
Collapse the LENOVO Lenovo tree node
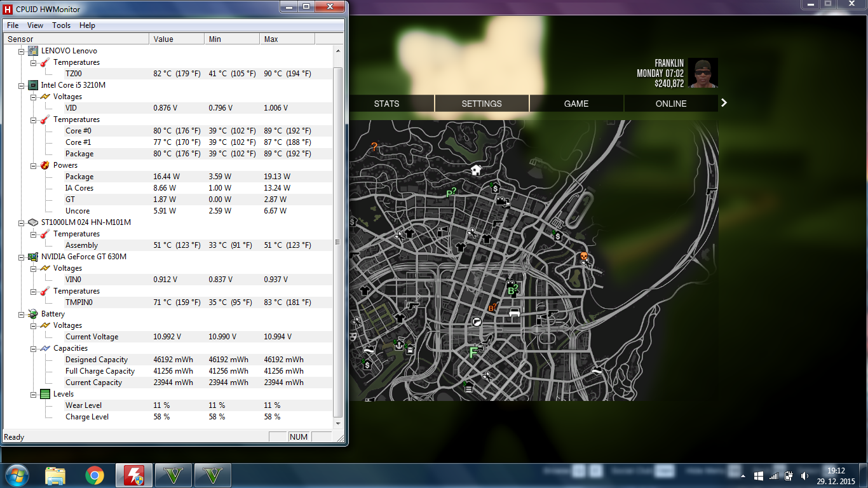tap(21, 51)
